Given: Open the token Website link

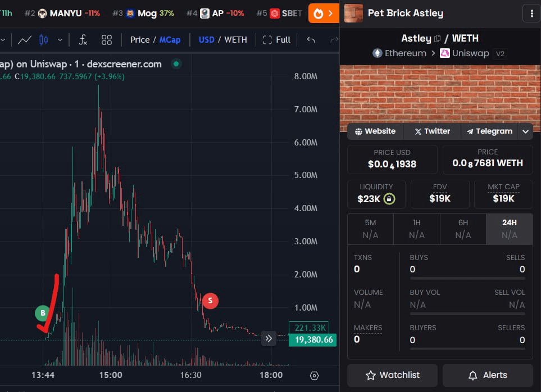Looking at the screenshot, I should 375,131.
